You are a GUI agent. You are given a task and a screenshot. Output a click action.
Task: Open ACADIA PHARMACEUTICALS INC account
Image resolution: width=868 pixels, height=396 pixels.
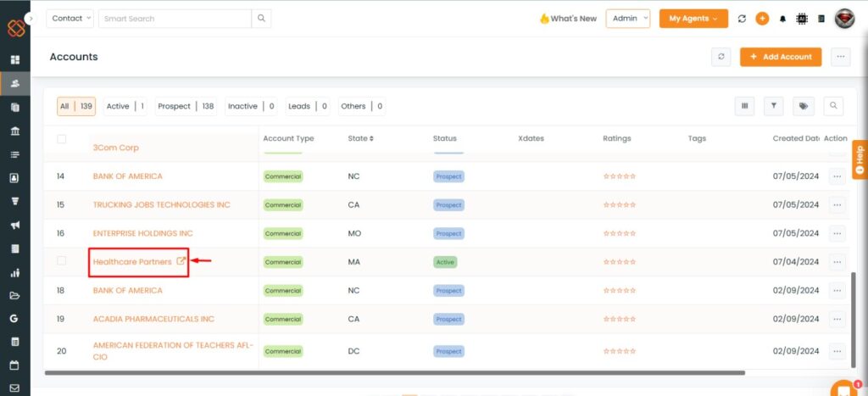pyautogui.click(x=153, y=319)
